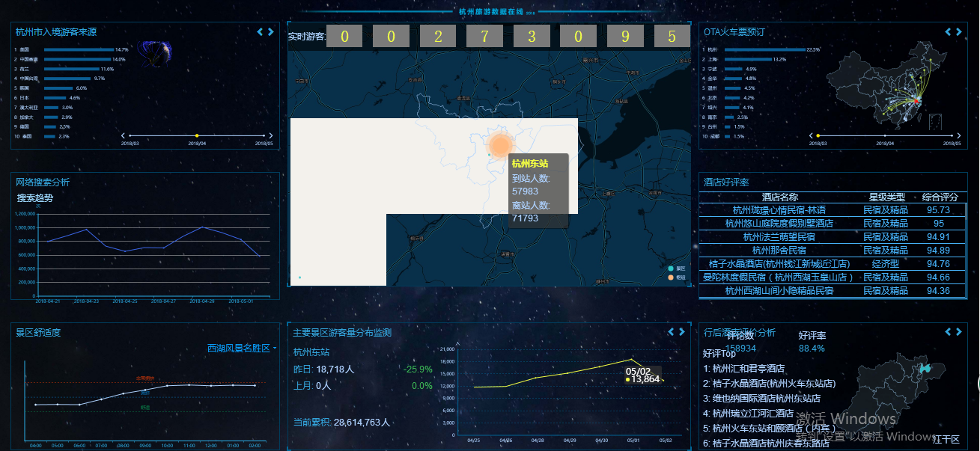Click next arrow in OTA火车票预订 panel header
This screenshot has width=980, height=451.
959,32
